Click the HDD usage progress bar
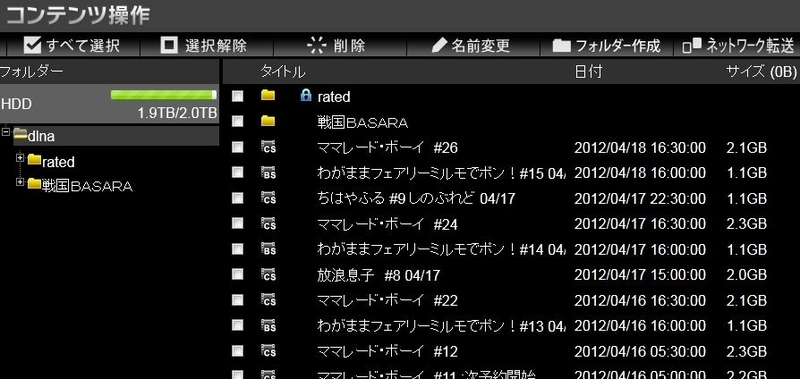This screenshot has width=800, height=379. click(163, 95)
